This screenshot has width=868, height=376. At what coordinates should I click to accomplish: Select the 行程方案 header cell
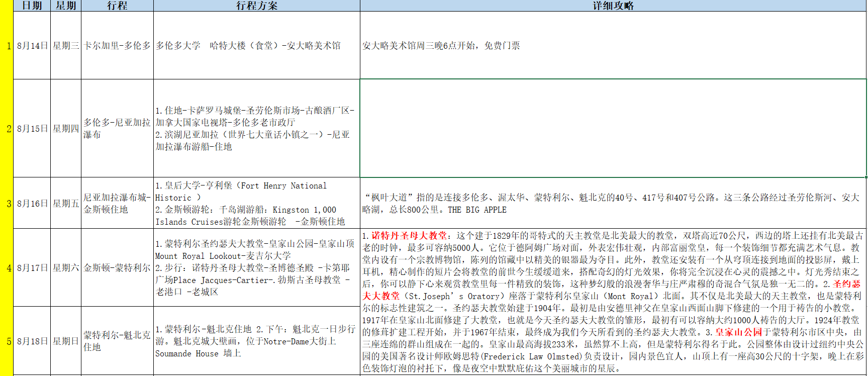pos(257,6)
